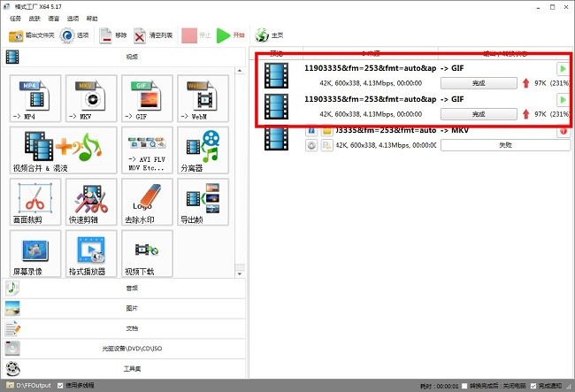Open 视频合并 & 混流 tool

[x=63, y=150]
